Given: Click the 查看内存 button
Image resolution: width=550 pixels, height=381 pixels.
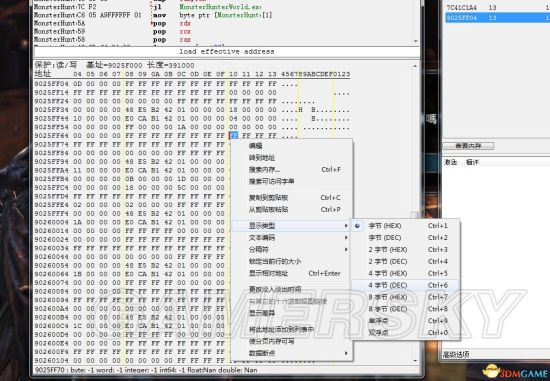Looking at the screenshot, I should 468,146.
